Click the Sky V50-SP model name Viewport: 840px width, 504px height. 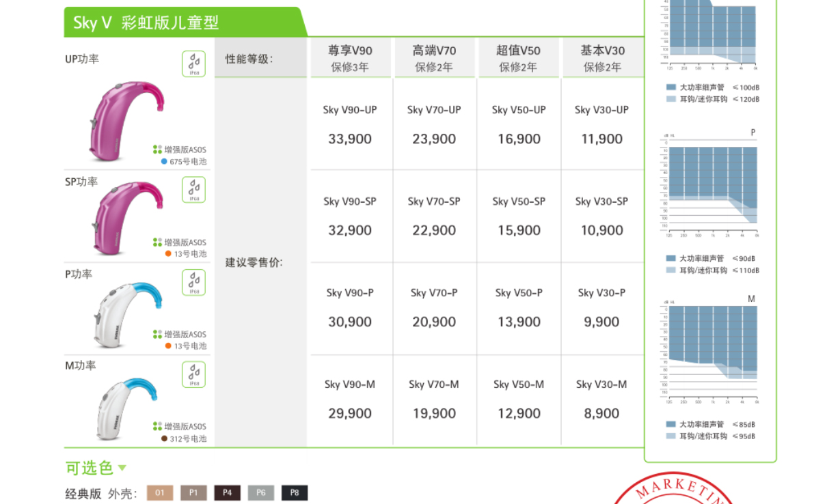click(x=519, y=201)
